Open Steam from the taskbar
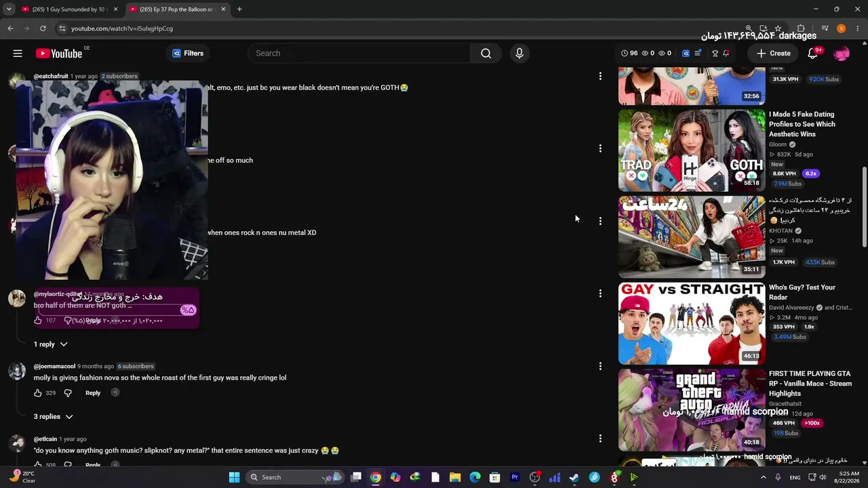 tap(574, 477)
